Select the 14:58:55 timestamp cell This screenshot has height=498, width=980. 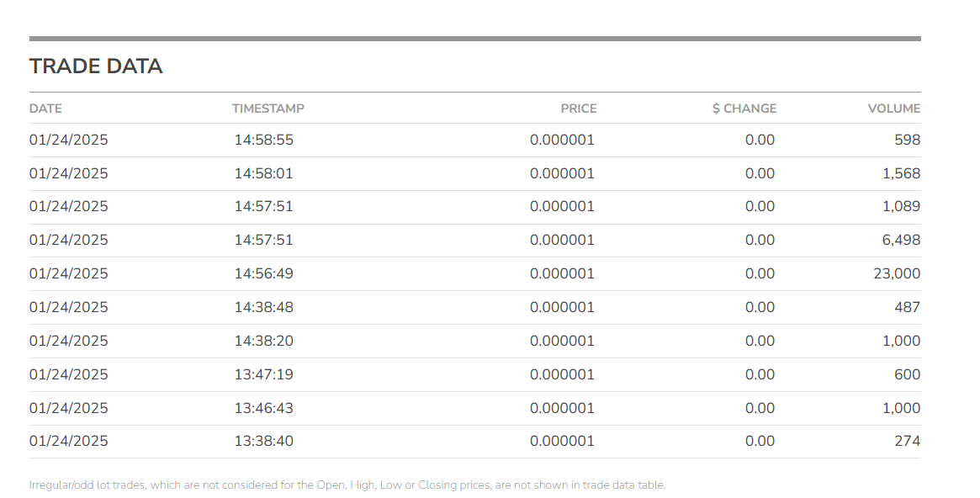264,140
